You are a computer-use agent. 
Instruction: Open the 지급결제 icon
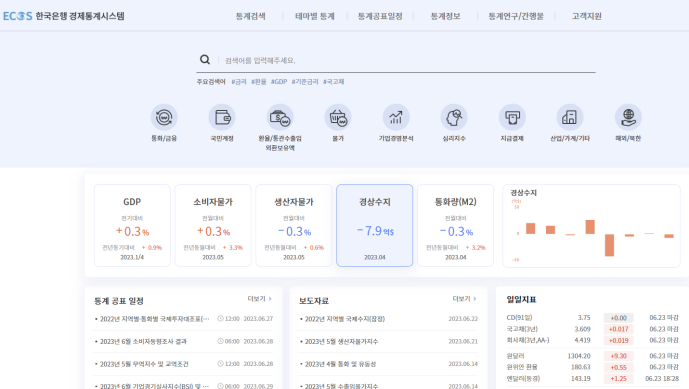(512, 117)
